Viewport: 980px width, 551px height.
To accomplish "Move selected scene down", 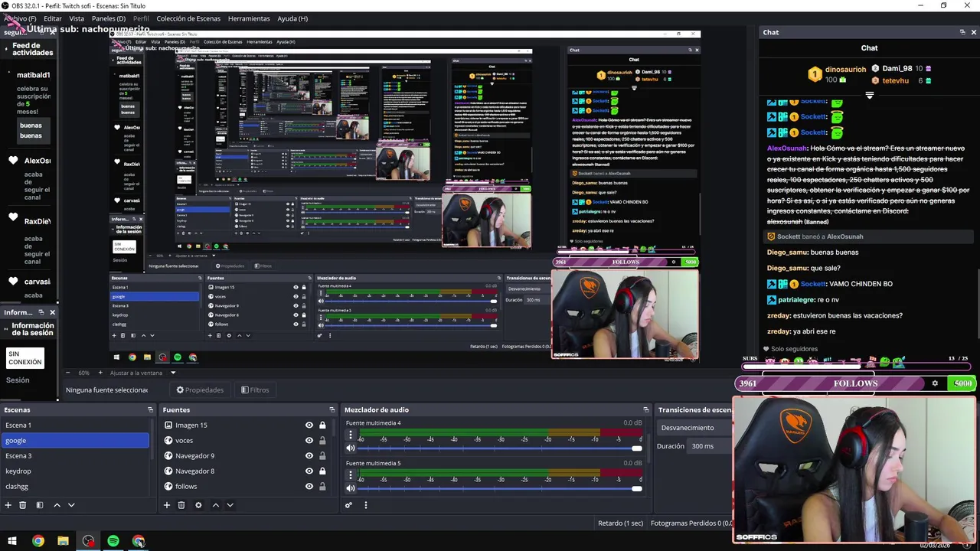I will pyautogui.click(x=71, y=505).
